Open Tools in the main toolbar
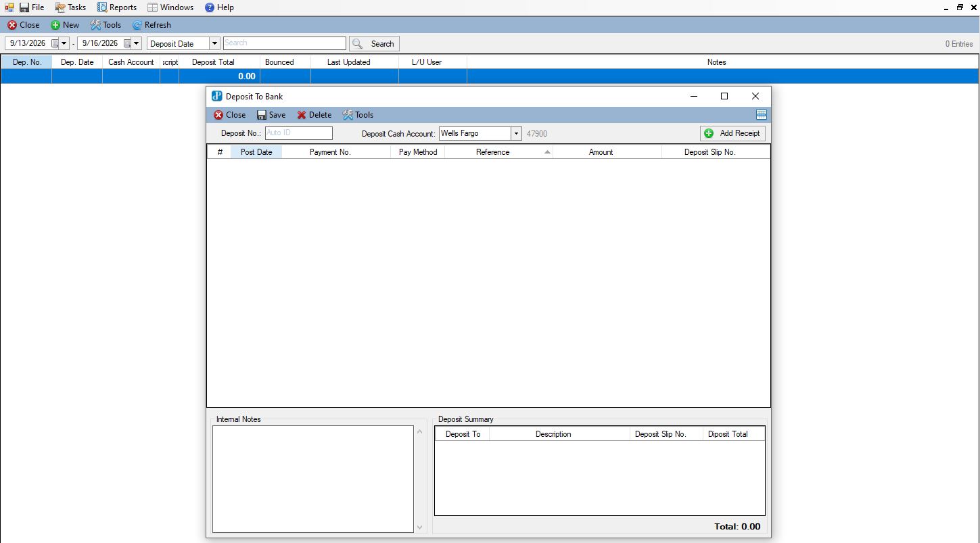This screenshot has width=980, height=543. point(106,25)
